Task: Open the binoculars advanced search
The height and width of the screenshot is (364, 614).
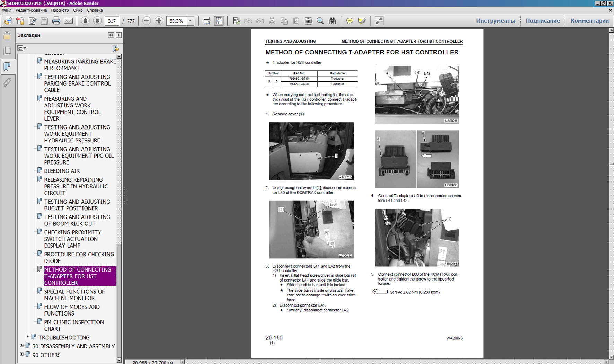Action: coord(332,21)
